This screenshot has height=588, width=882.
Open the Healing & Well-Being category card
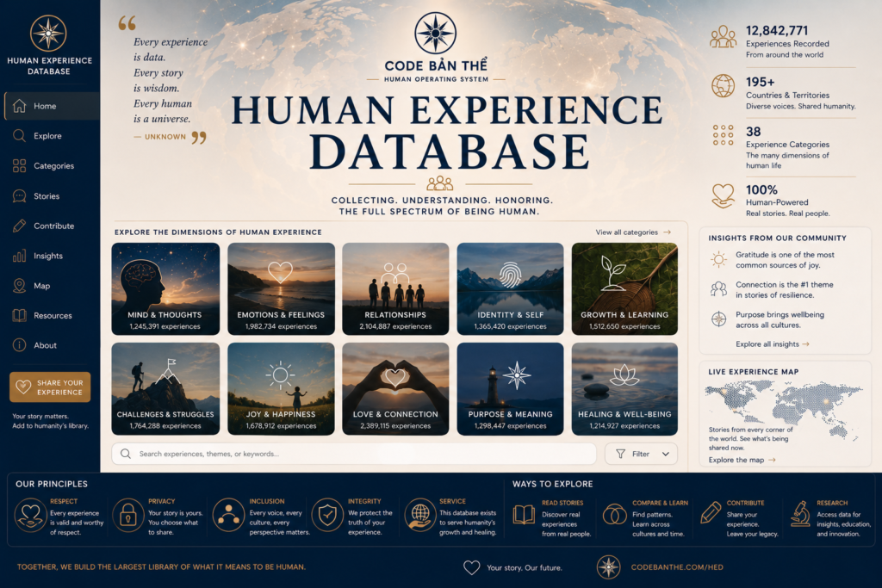point(624,389)
